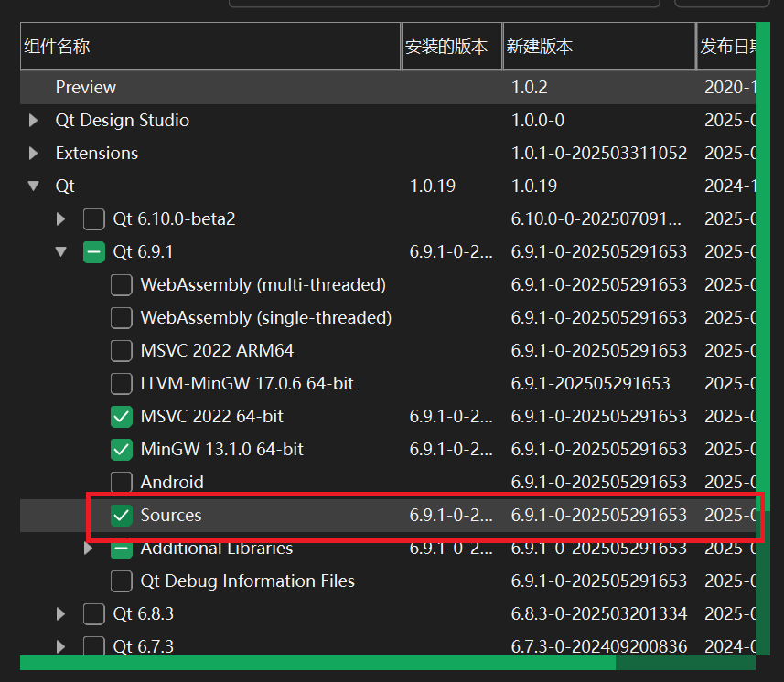Toggle the Qt 6.9.1 partial checkbox
Viewport: 784px width, 682px height.
[x=94, y=251]
